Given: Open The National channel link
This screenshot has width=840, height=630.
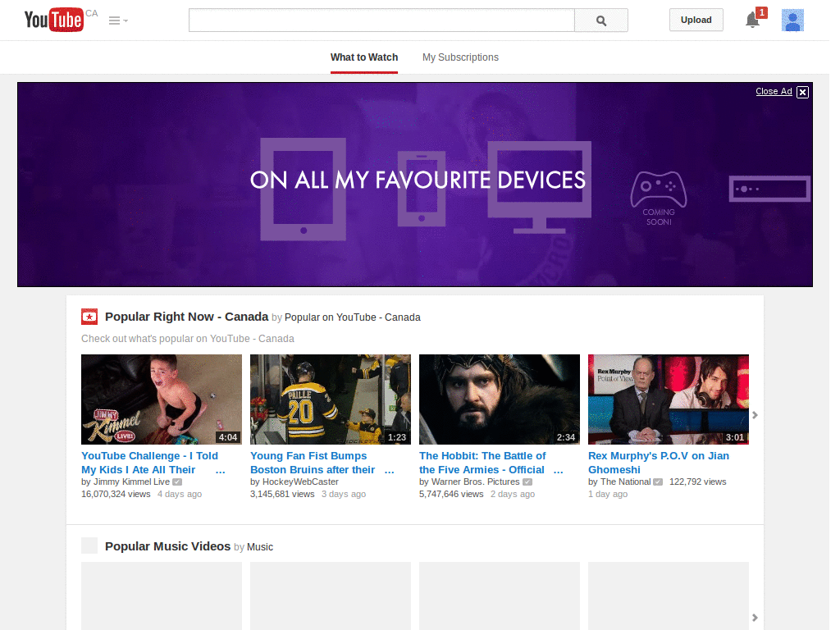Looking at the screenshot, I should coord(625,482).
